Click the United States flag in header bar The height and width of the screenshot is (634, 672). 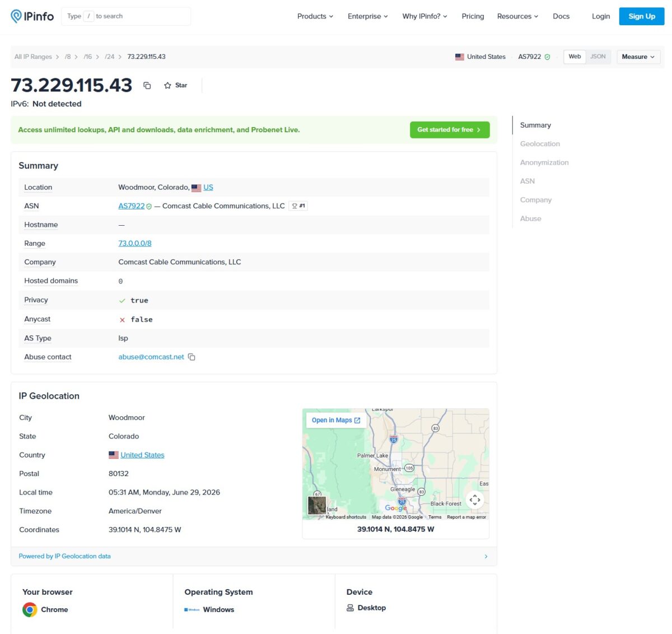coord(460,57)
